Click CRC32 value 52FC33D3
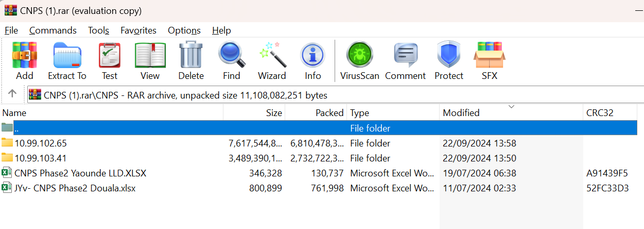Viewport: 644px width, 229px height. click(607, 188)
